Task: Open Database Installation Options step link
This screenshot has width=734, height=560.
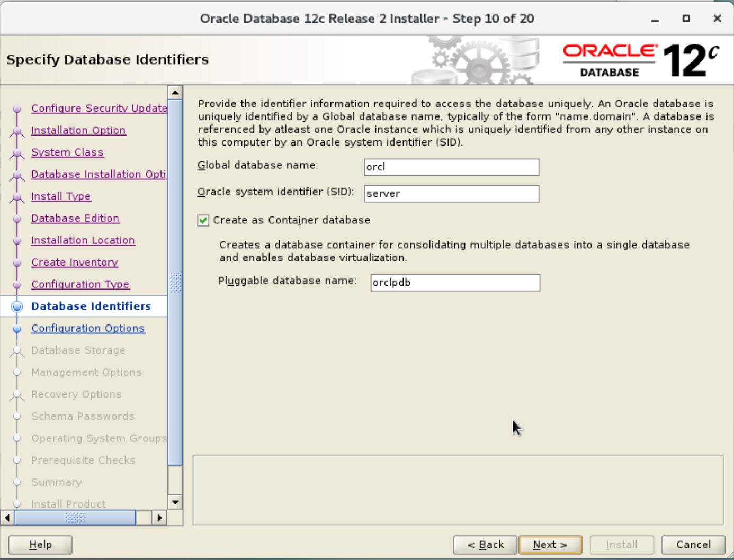Action: 99,174
